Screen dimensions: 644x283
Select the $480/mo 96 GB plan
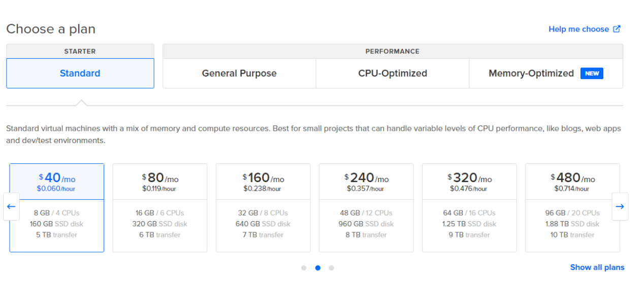(572, 207)
